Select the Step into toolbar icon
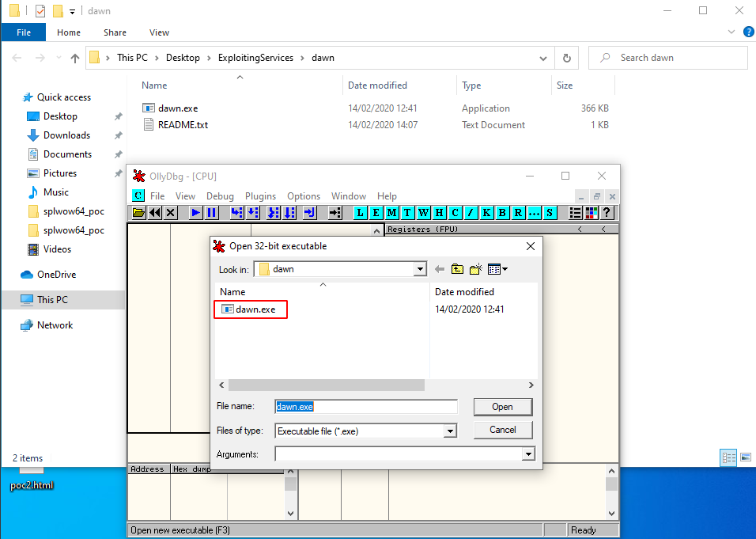The height and width of the screenshot is (539, 756). 236,212
